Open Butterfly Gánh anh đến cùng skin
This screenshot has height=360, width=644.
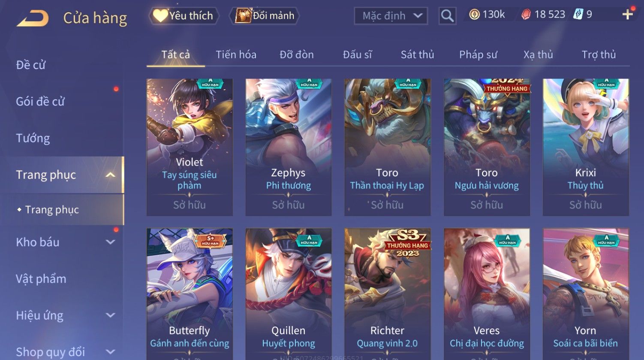(x=190, y=294)
